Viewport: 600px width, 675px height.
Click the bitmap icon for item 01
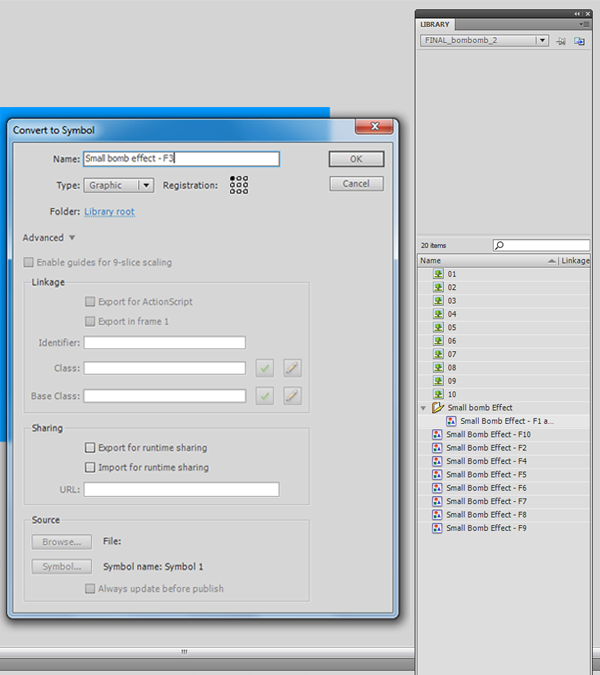438,274
